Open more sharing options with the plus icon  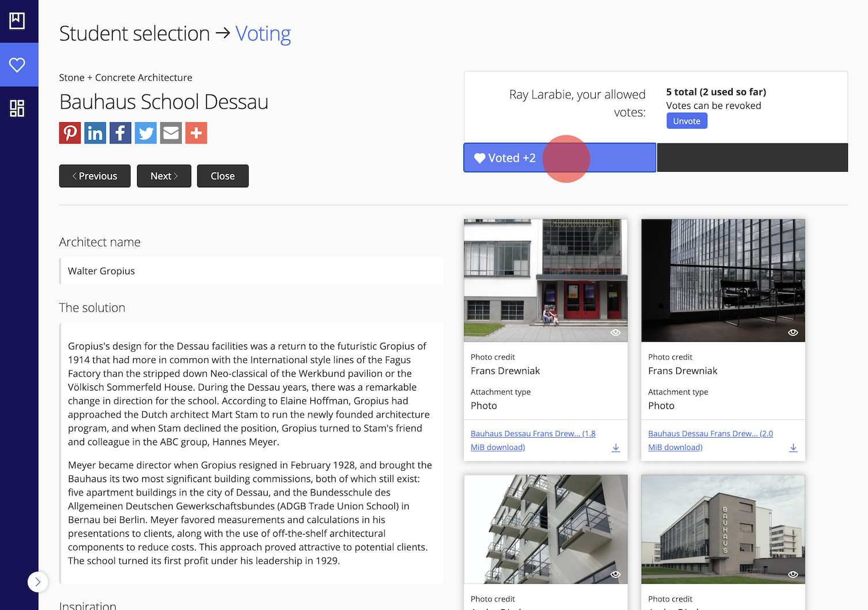tap(196, 132)
